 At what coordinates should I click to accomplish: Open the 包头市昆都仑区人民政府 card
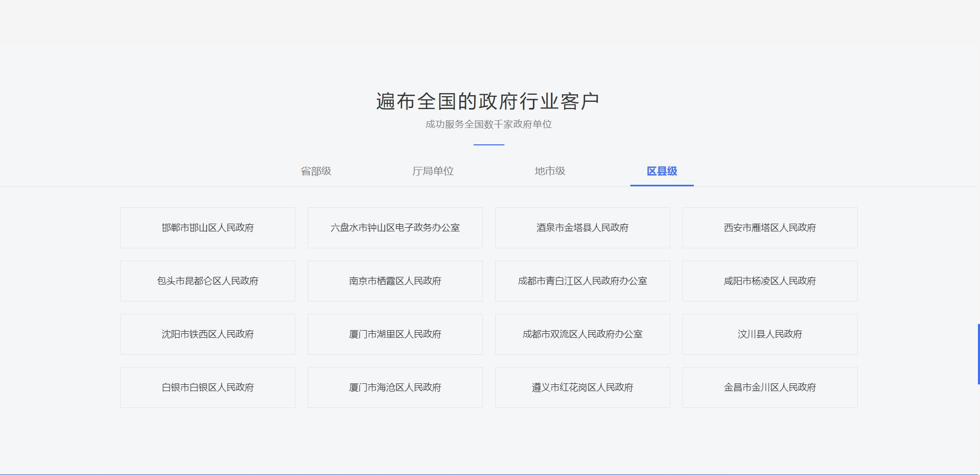[207, 281]
